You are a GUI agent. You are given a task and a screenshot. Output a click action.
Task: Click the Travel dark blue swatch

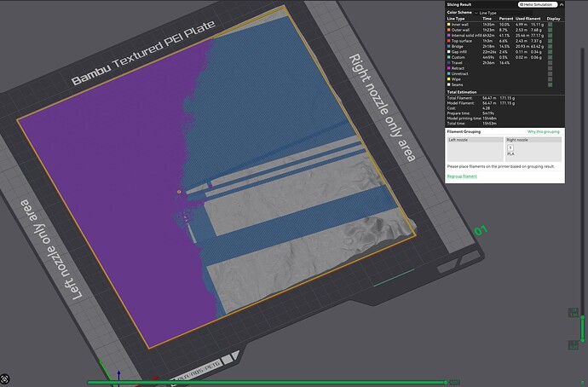(448, 63)
